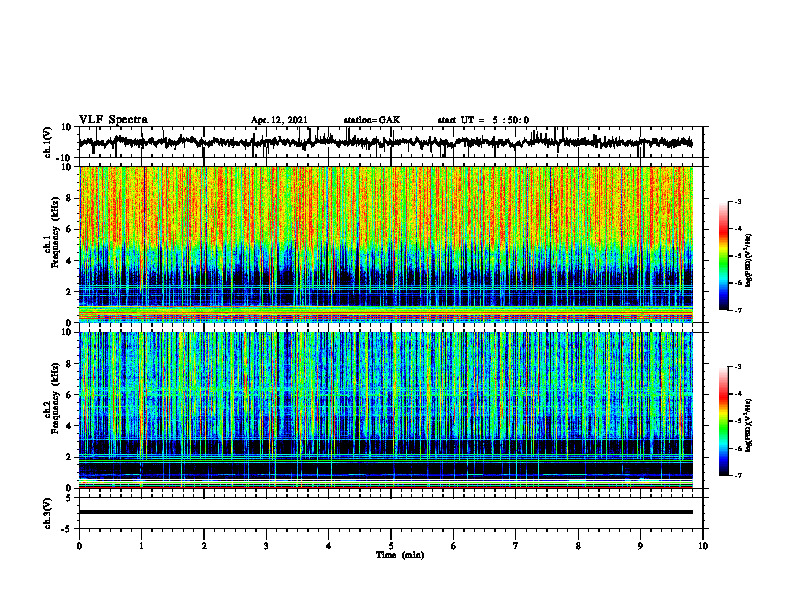
Task: Click the ch.2 spectrogram plot area
Action: click(386, 410)
